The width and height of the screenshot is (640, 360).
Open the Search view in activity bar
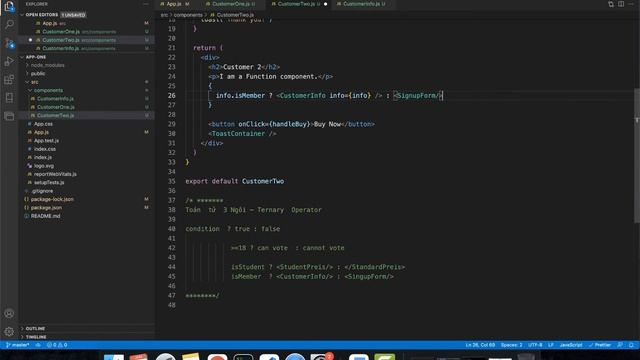pos(9,24)
